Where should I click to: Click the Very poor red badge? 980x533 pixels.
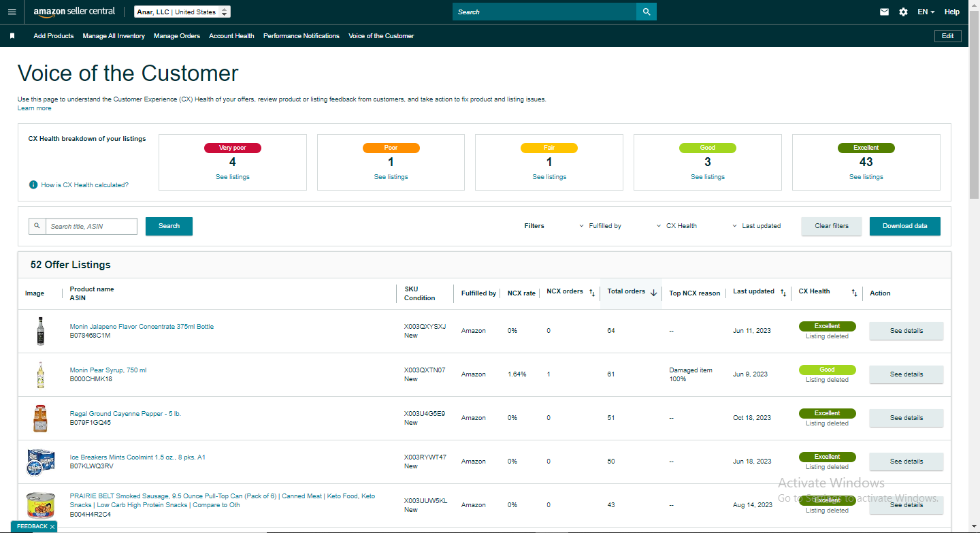point(233,148)
